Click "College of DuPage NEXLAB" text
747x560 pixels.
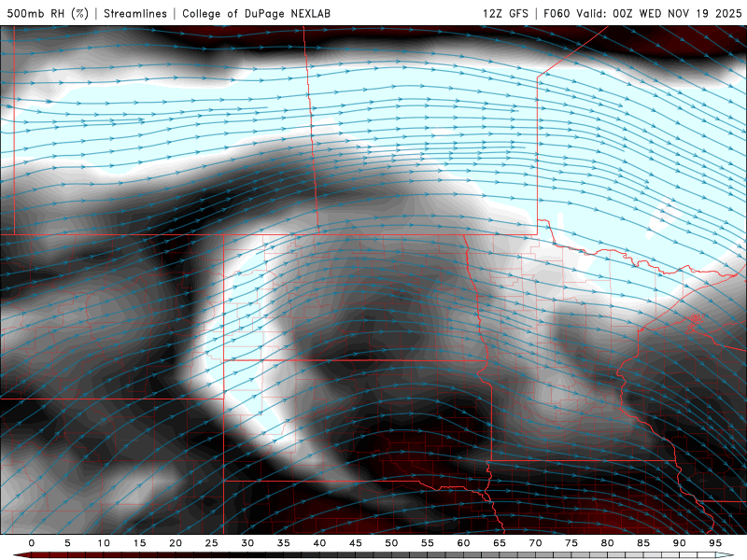[x=256, y=13]
